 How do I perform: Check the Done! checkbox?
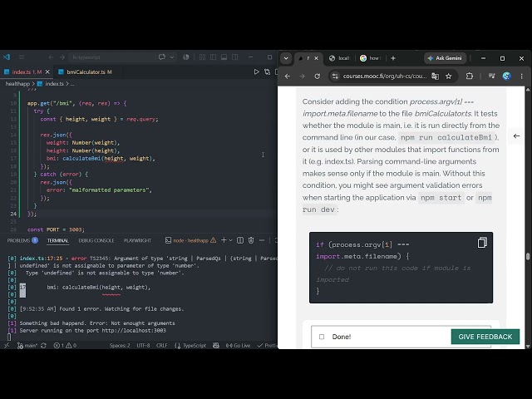coord(322,337)
